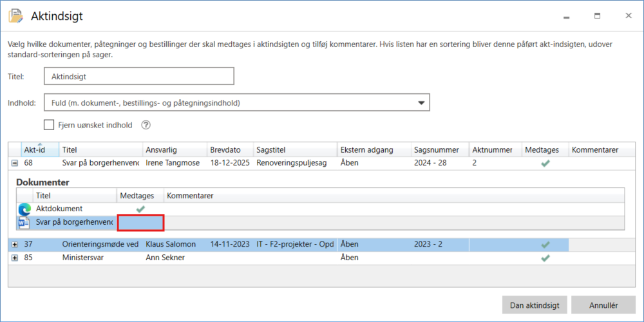Toggle Medtages checkmark for Aktdokument
This screenshot has height=322, width=644.
click(140, 209)
